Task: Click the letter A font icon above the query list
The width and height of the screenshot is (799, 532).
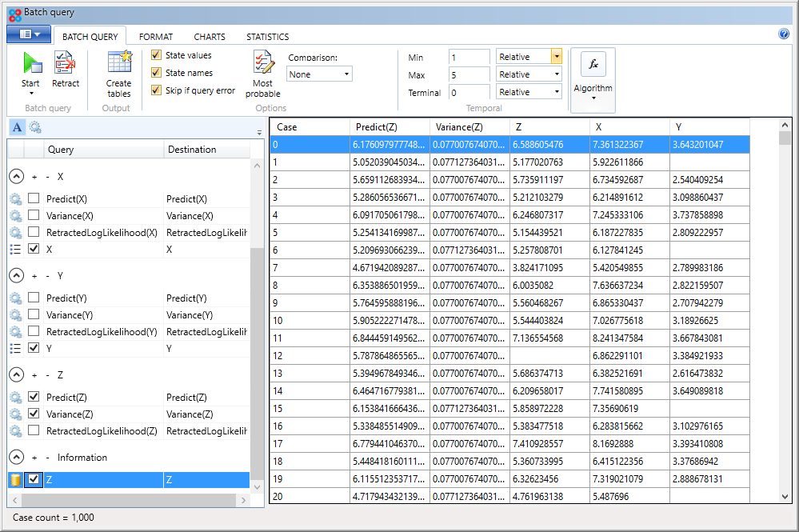Action: [x=16, y=126]
